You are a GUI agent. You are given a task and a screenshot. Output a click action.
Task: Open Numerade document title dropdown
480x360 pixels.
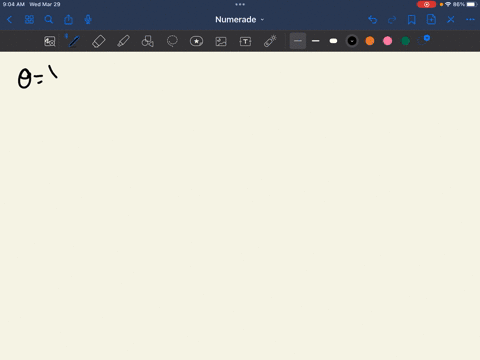pyautogui.click(x=239, y=20)
